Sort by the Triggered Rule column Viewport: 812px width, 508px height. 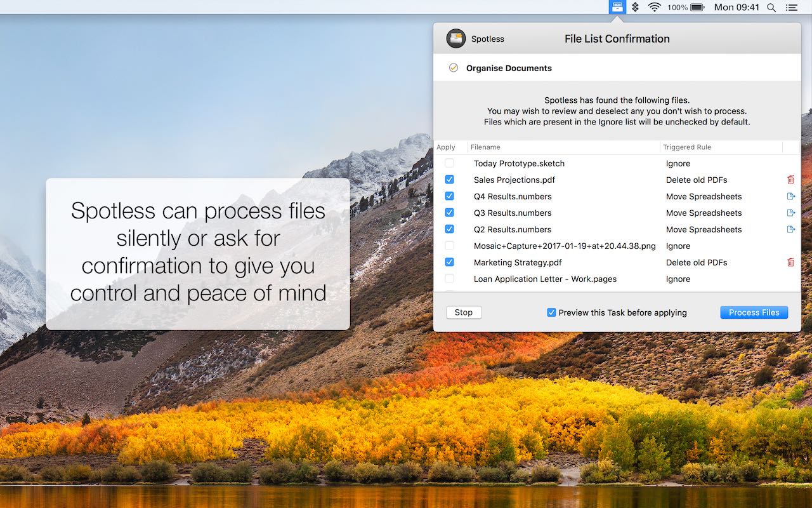click(x=687, y=147)
